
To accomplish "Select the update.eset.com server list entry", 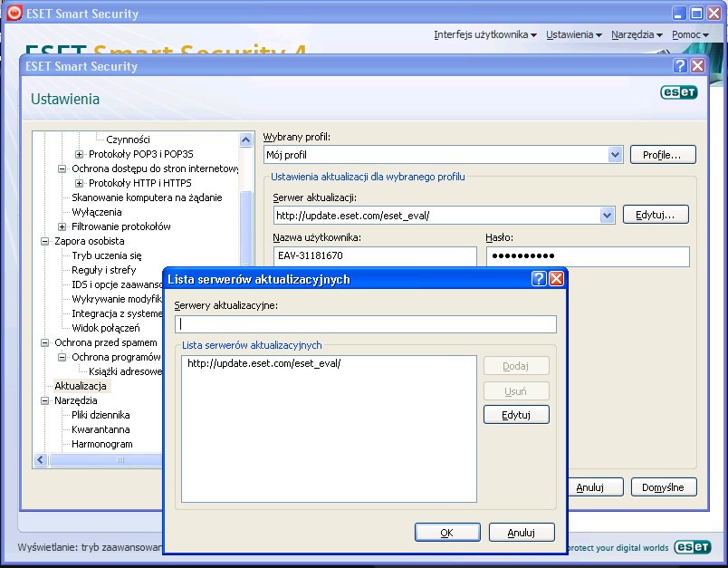I will (264, 363).
